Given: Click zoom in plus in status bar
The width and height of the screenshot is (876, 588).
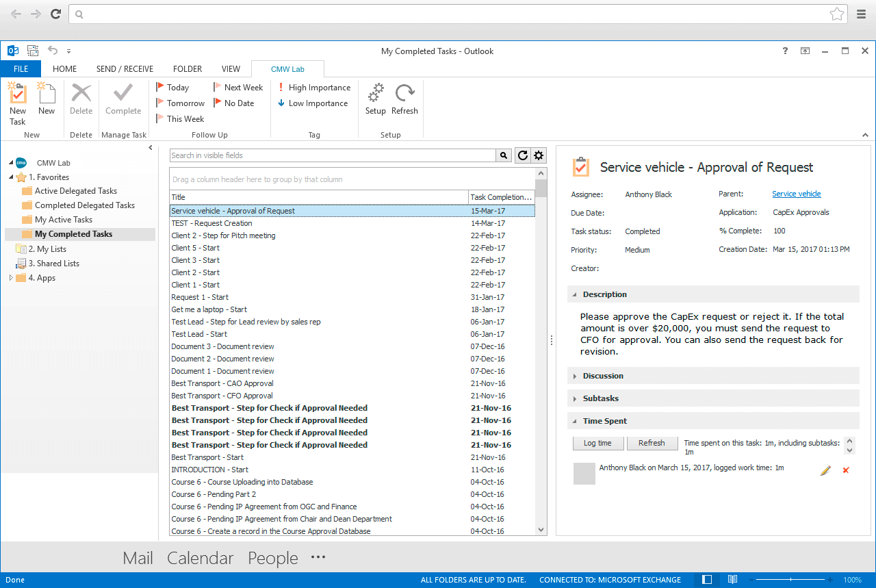Looking at the screenshot, I should (831, 580).
